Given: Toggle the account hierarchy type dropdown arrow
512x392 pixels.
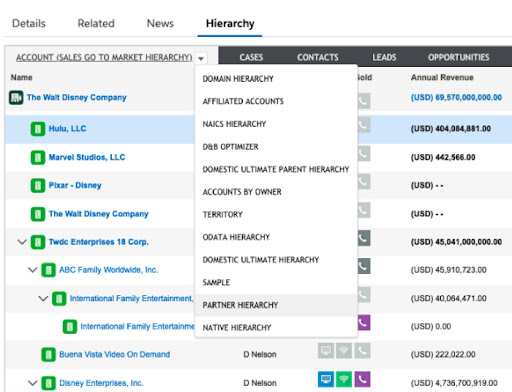Looking at the screenshot, I should tap(201, 59).
